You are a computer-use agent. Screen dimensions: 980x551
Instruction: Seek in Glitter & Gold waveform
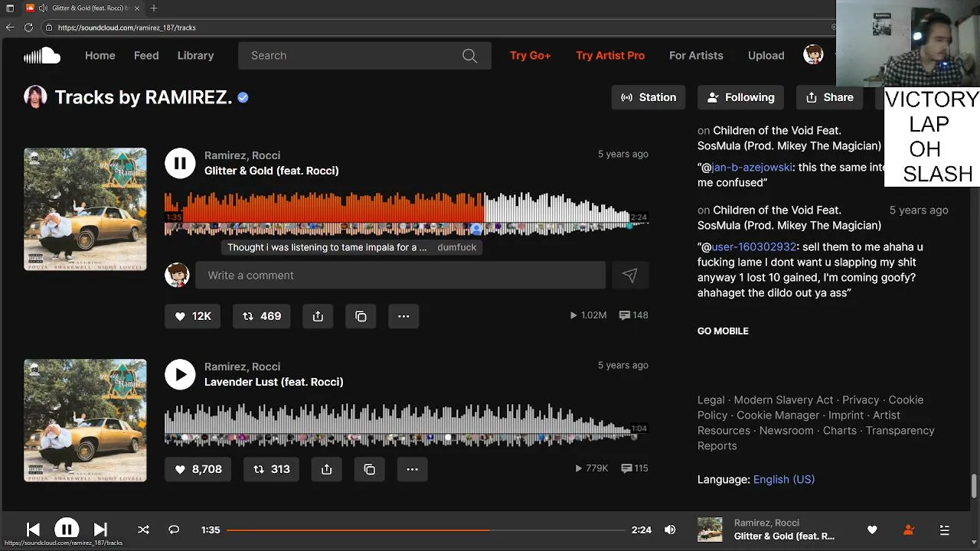[406, 214]
